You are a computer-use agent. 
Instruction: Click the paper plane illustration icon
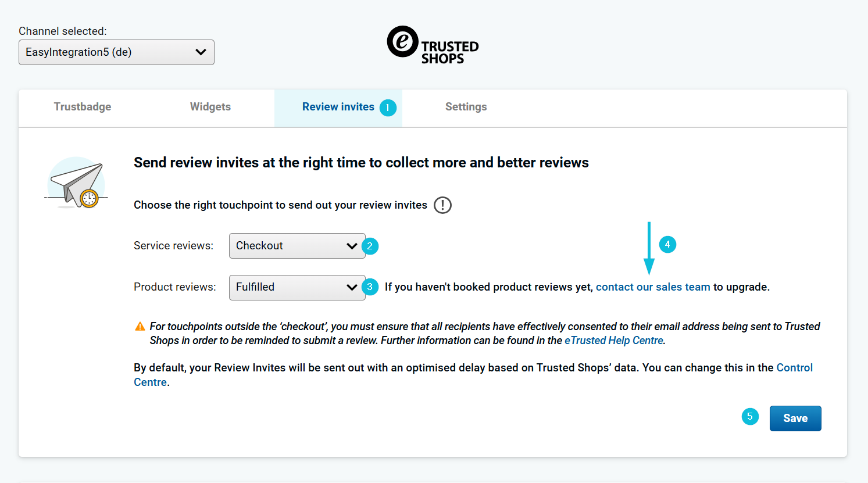[x=77, y=183]
